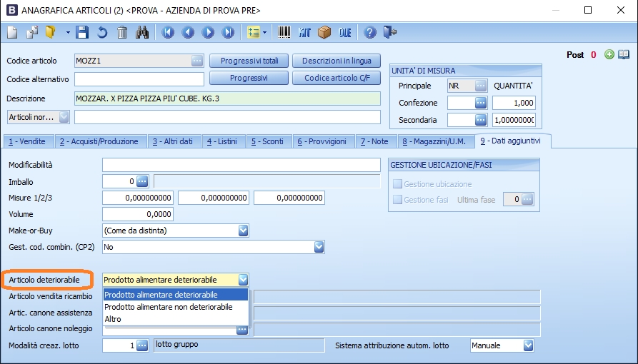Open lookup next to Imballo field
The height and width of the screenshot is (364, 638).
click(x=142, y=181)
